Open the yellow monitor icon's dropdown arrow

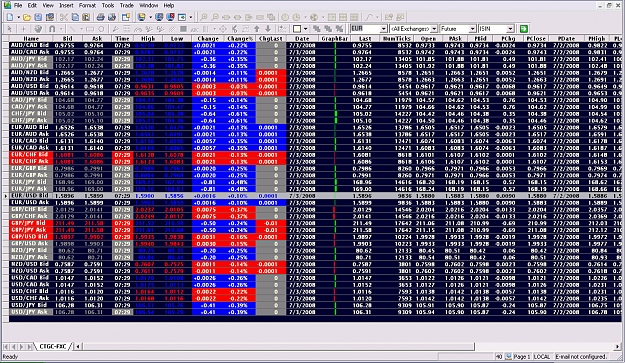tap(150, 17)
